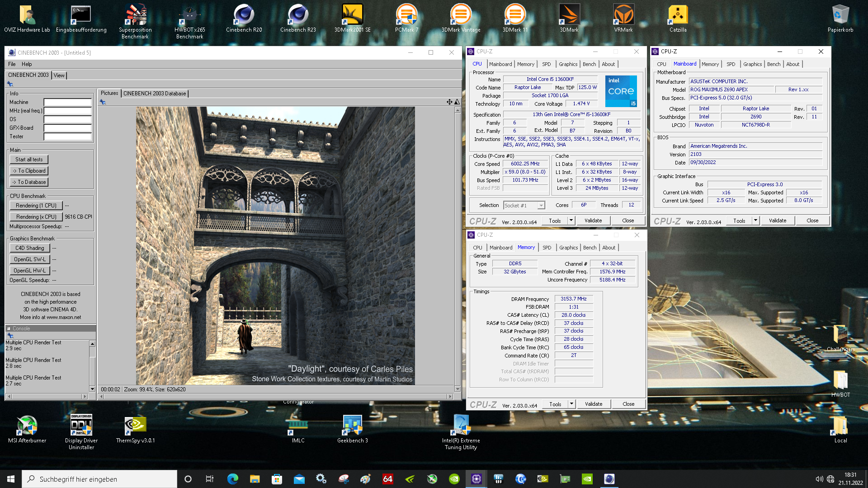
Task: Click the Console panel down scroll arrow
Action: click(x=93, y=389)
